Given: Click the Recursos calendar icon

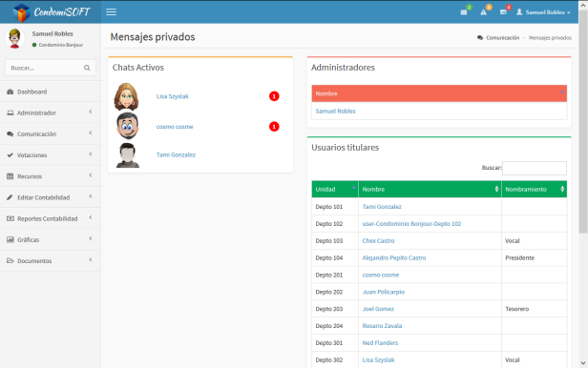Looking at the screenshot, I should click(10, 176).
